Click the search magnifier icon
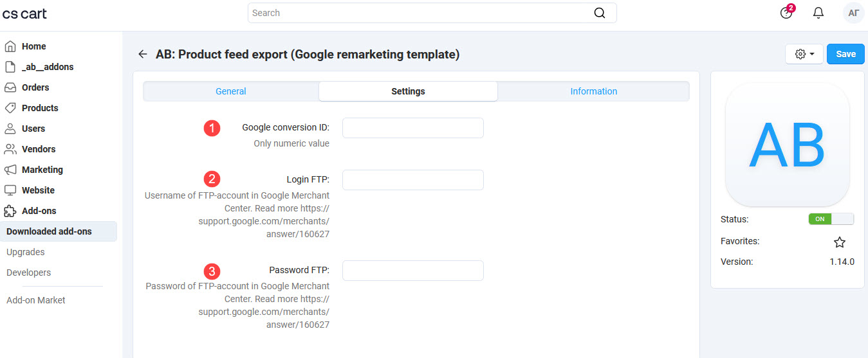This screenshot has height=358, width=868. 599,13
